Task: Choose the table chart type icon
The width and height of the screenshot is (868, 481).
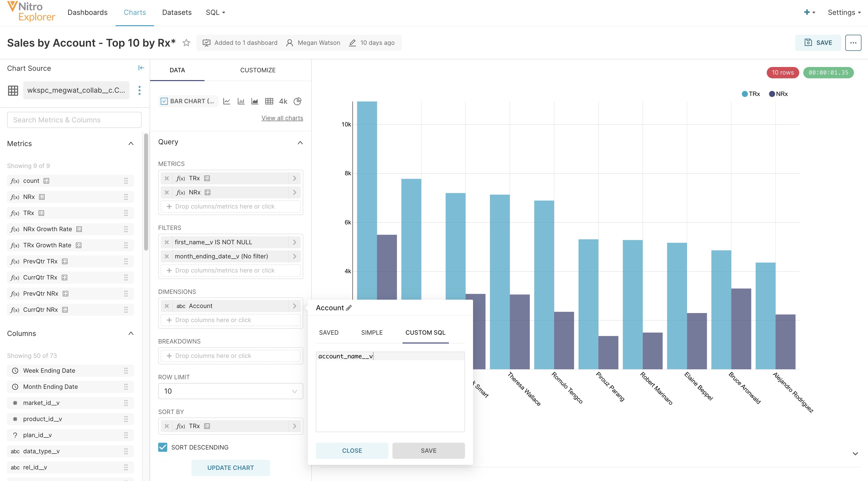Action: click(269, 101)
